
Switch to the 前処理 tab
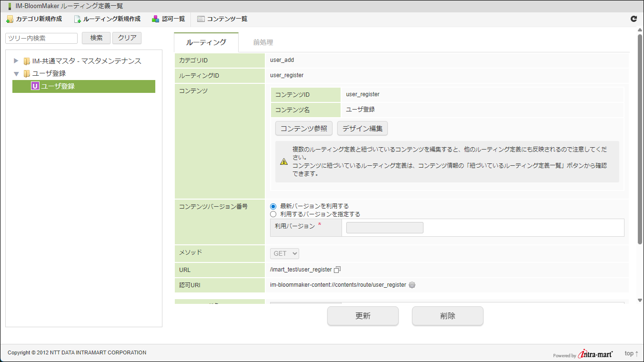tap(263, 42)
